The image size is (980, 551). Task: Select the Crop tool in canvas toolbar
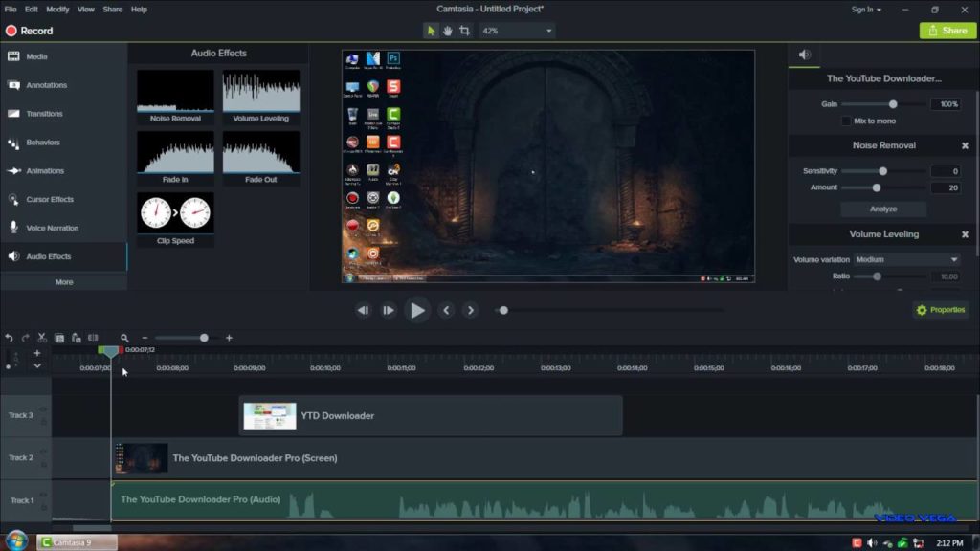(x=464, y=30)
